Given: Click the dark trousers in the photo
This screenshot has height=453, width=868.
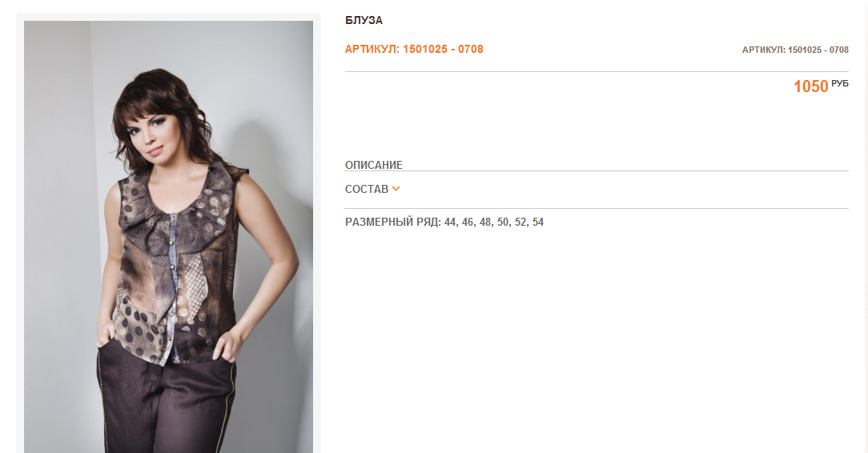Looking at the screenshot, I should click(x=166, y=403).
